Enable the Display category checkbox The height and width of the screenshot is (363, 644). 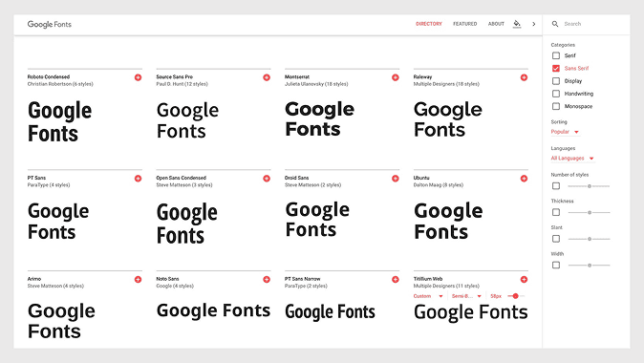(x=556, y=81)
